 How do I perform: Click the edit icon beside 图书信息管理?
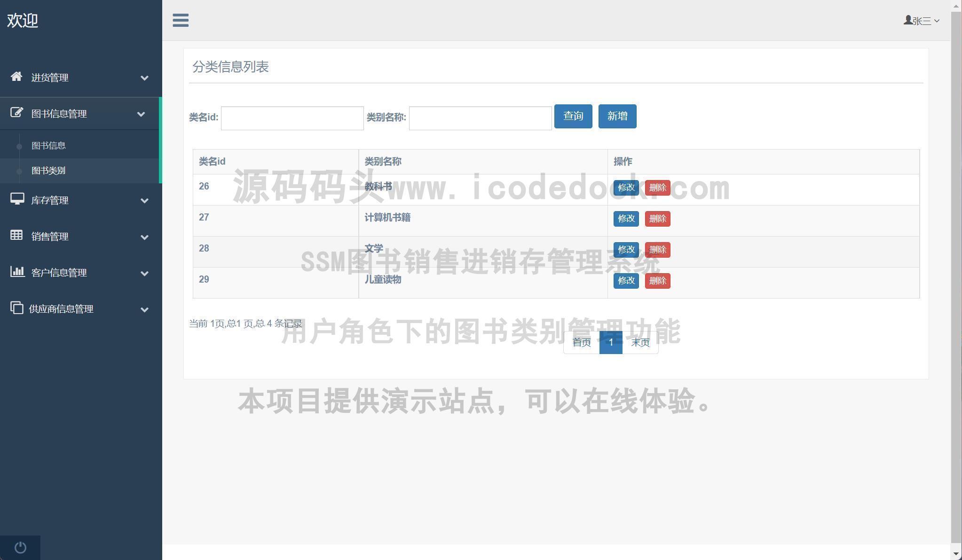coord(16,113)
